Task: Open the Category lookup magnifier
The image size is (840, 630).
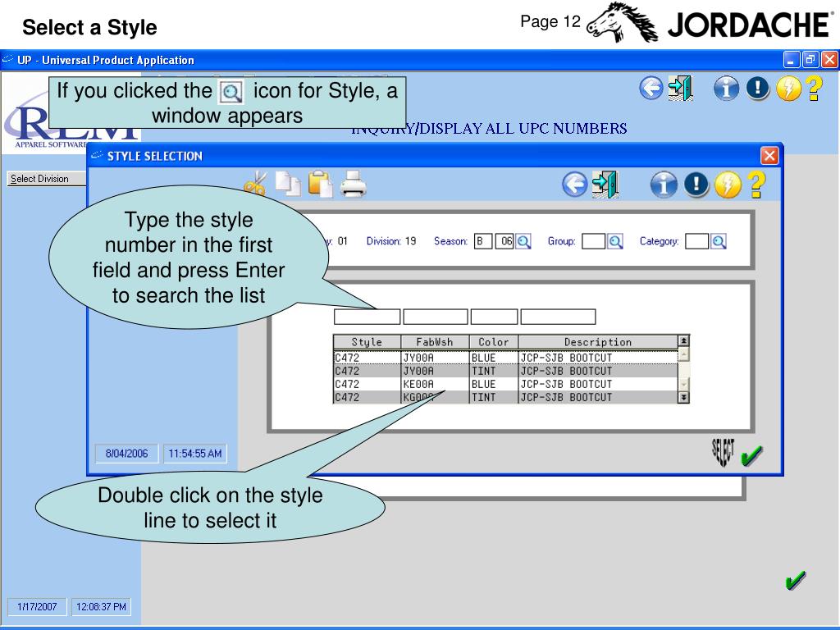Action: (x=719, y=242)
